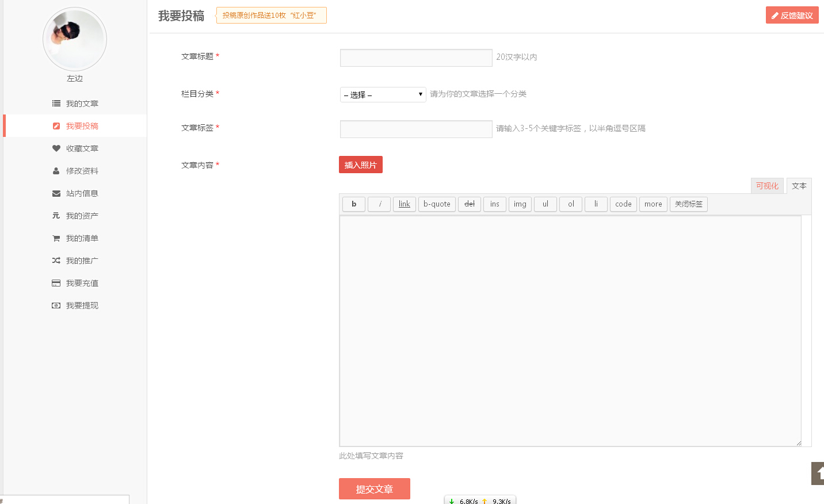Image resolution: width=824 pixels, height=504 pixels.
Task: Click the del toolbar button
Action: 470,204
